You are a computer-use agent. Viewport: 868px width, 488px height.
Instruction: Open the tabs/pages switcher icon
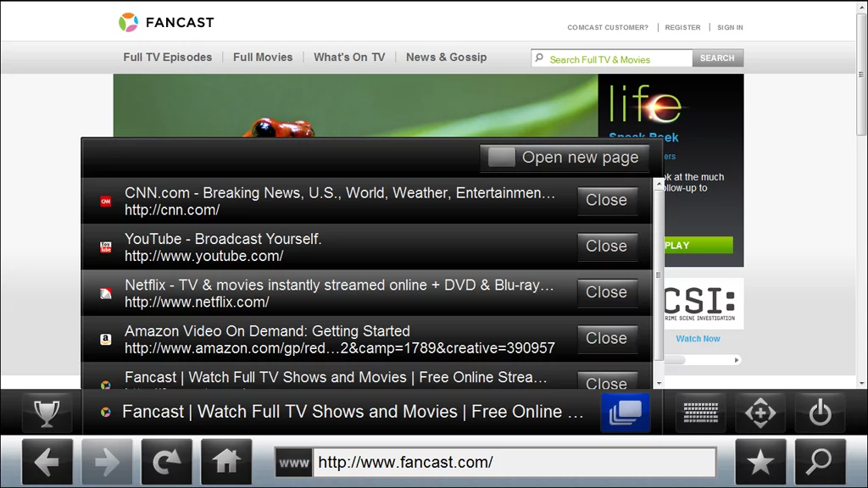click(x=625, y=413)
